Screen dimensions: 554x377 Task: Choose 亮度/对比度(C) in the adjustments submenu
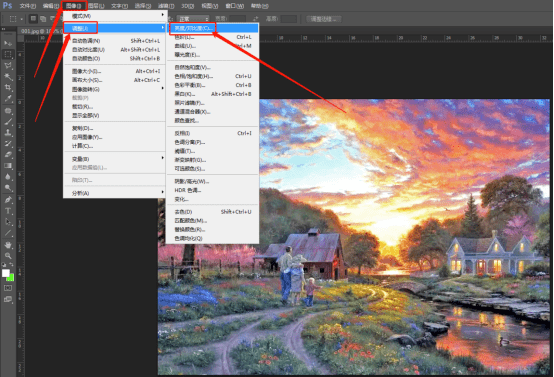213,28
